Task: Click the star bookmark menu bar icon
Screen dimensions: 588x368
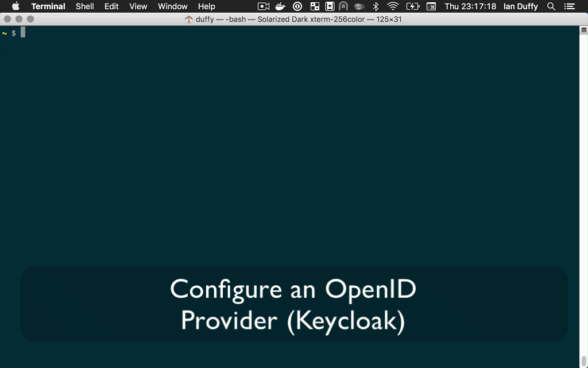Action: (x=330, y=6)
